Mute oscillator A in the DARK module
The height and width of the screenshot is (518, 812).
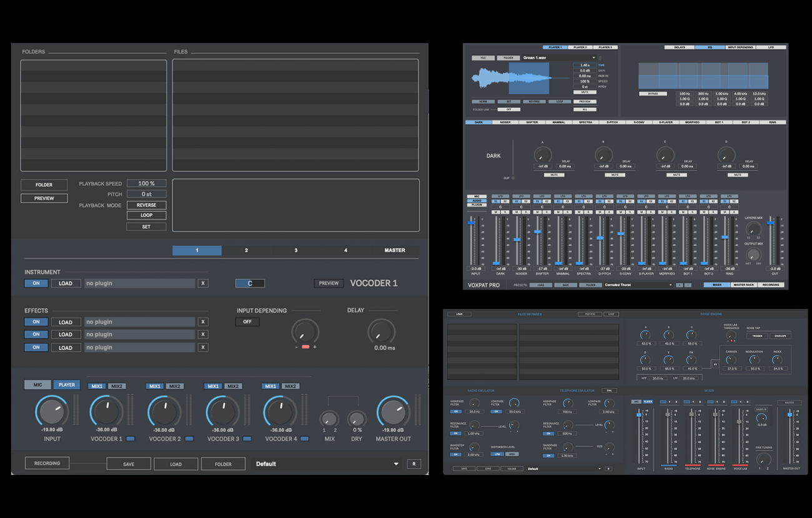click(554, 175)
